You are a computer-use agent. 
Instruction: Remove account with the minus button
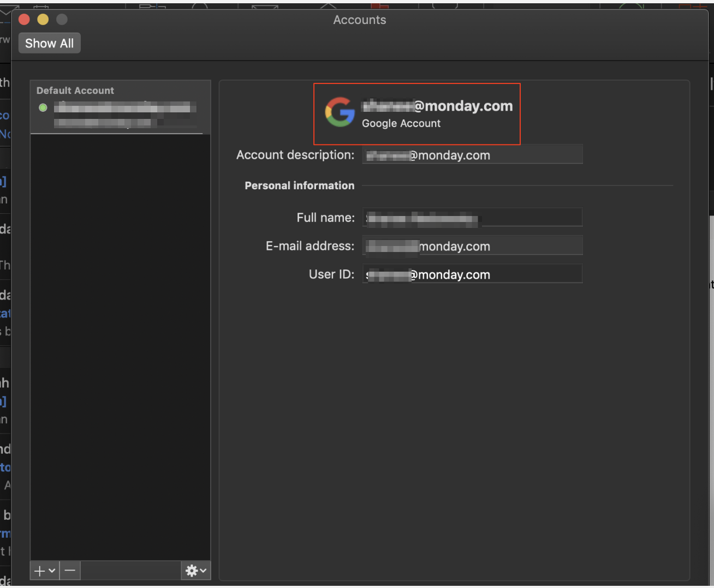(x=70, y=571)
